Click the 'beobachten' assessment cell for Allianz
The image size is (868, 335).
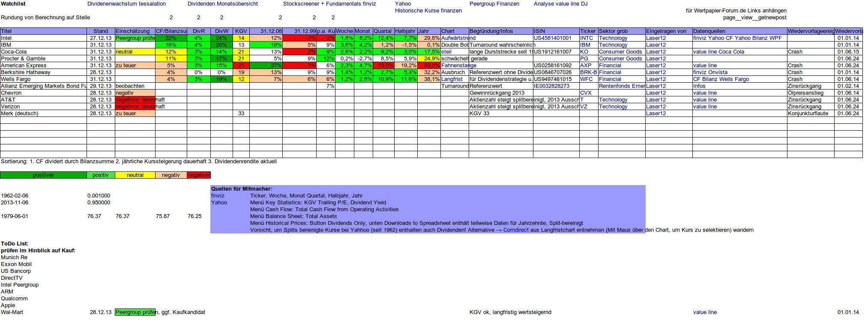click(x=135, y=86)
